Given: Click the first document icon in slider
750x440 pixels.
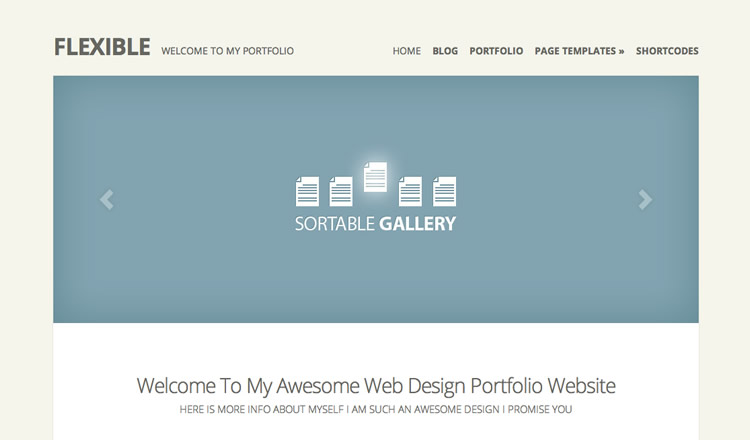Looking at the screenshot, I should tap(307, 191).
